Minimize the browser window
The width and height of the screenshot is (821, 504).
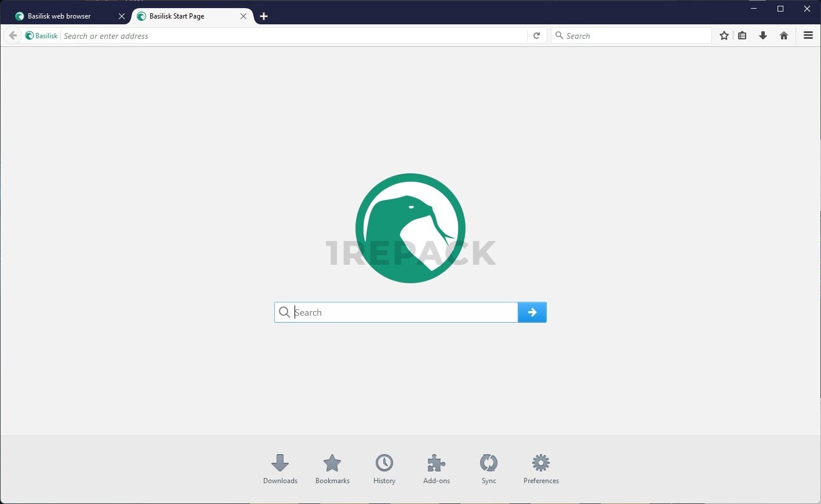pyautogui.click(x=754, y=9)
